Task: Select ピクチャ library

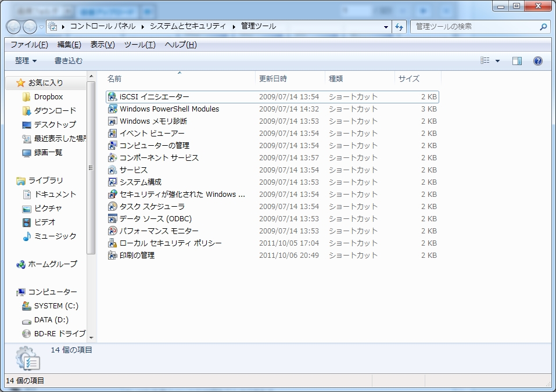Action: click(42, 208)
